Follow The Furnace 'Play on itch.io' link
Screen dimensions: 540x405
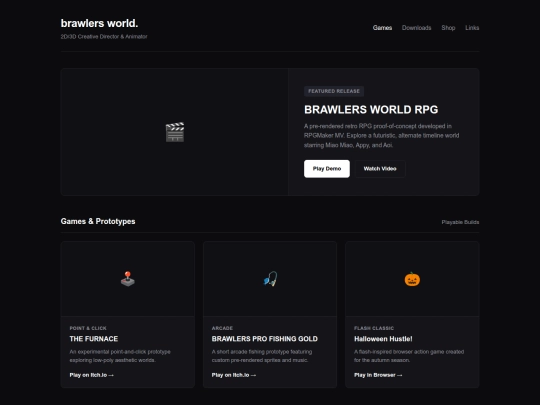(91, 375)
